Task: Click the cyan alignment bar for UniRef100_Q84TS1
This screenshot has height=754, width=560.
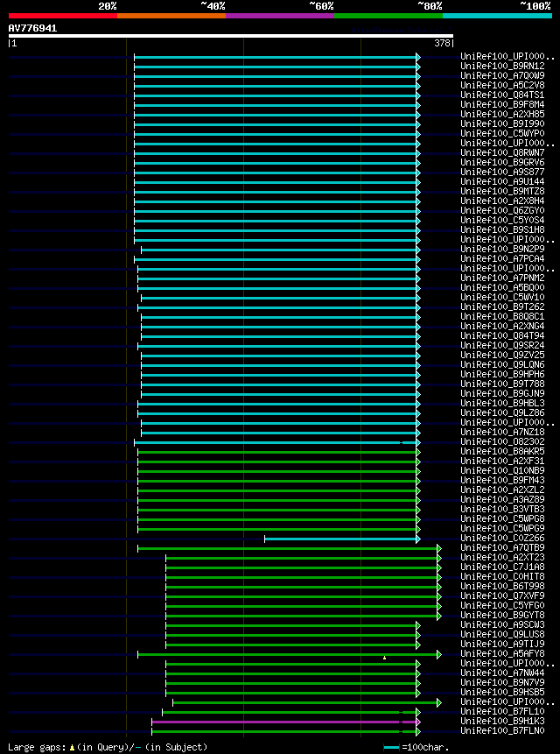Action: click(x=276, y=95)
